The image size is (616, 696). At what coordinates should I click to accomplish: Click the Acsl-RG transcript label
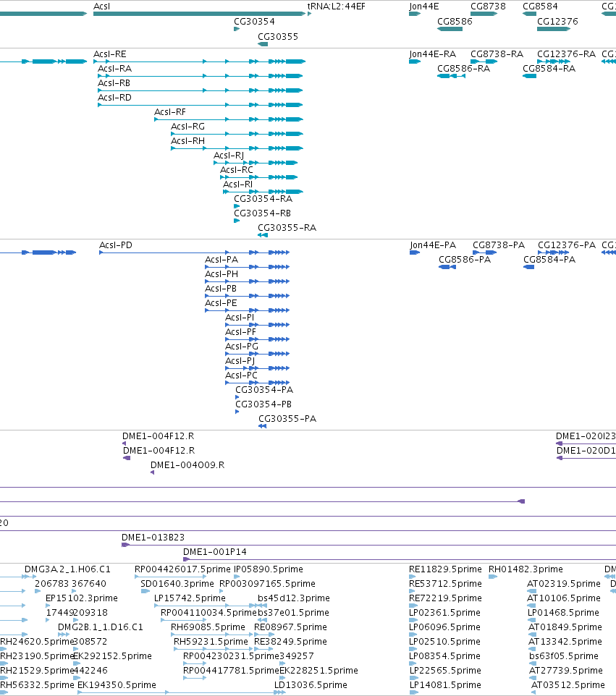pos(188,127)
